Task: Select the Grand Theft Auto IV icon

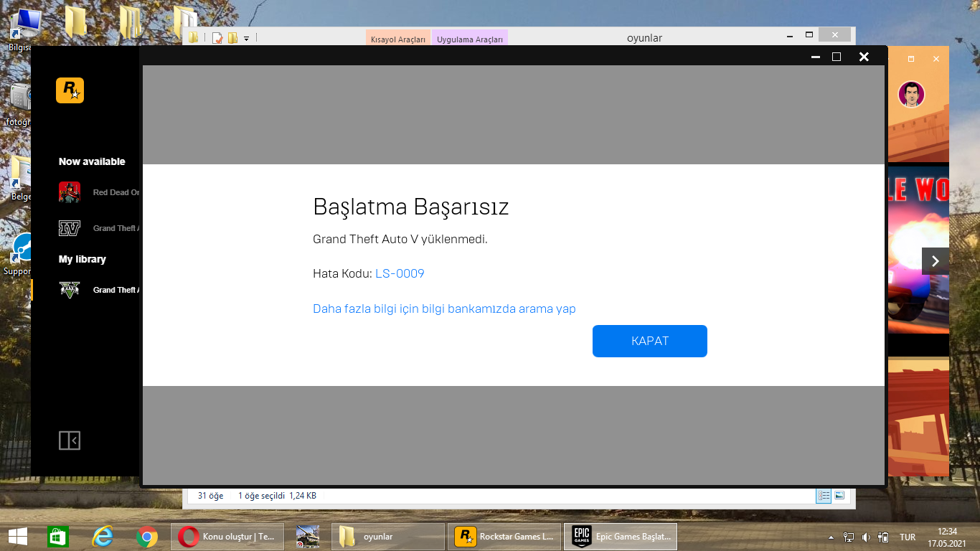Action: pyautogui.click(x=70, y=228)
